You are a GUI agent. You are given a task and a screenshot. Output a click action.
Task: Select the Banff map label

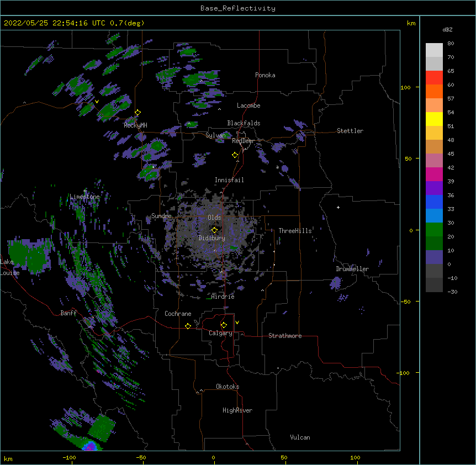(68, 313)
